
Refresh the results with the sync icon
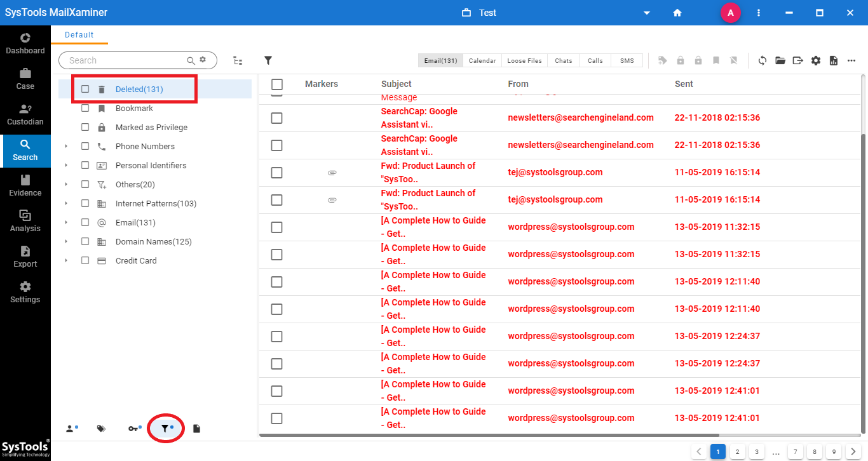(763, 60)
